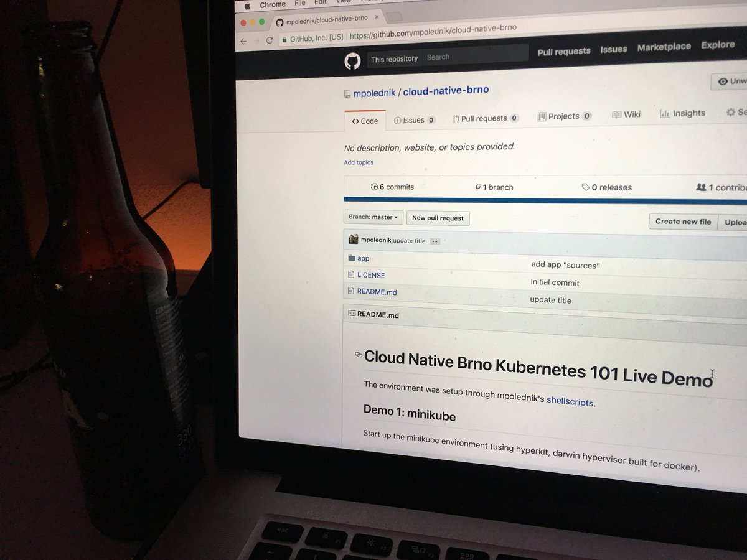The image size is (747, 560).
Task: Click mpolednik commit author name
Action: pyautogui.click(x=375, y=240)
